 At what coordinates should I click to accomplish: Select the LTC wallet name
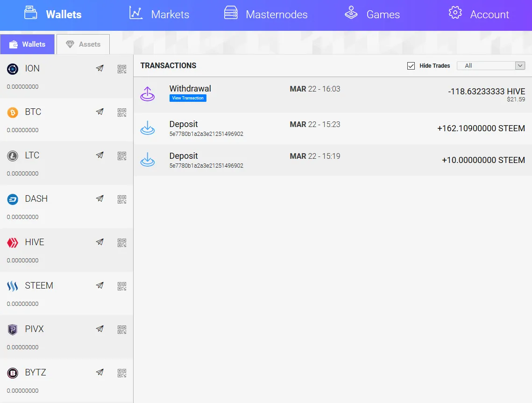tap(32, 156)
